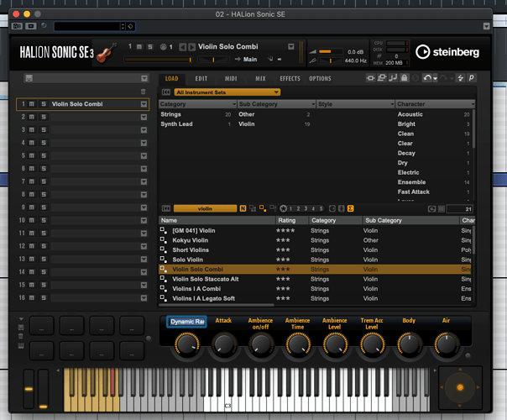Select [GM 041] Violin preset
Viewport: 507px width, 420px height.
point(315,231)
